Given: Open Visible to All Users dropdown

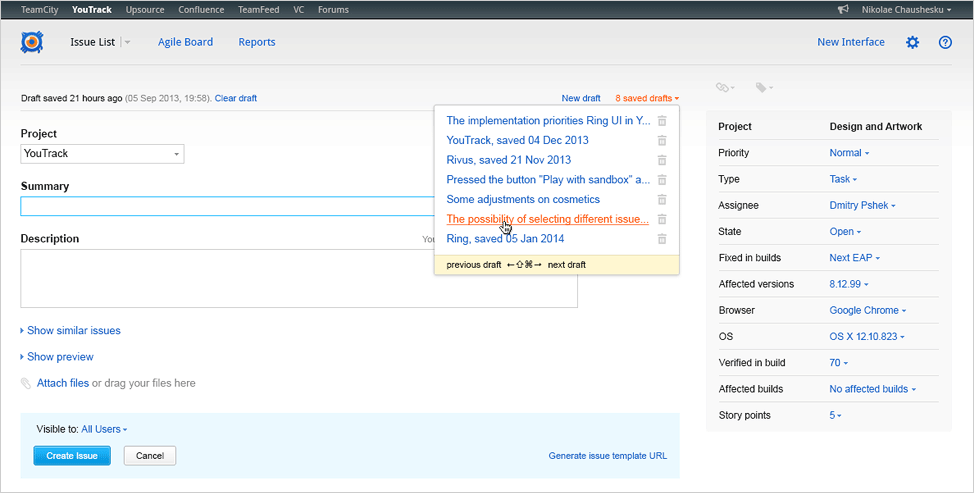Looking at the screenshot, I should [x=104, y=429].
